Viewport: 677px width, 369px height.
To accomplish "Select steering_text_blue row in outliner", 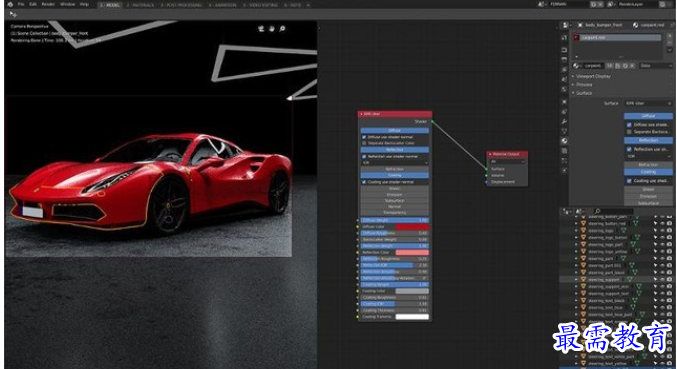I will 606,307.
